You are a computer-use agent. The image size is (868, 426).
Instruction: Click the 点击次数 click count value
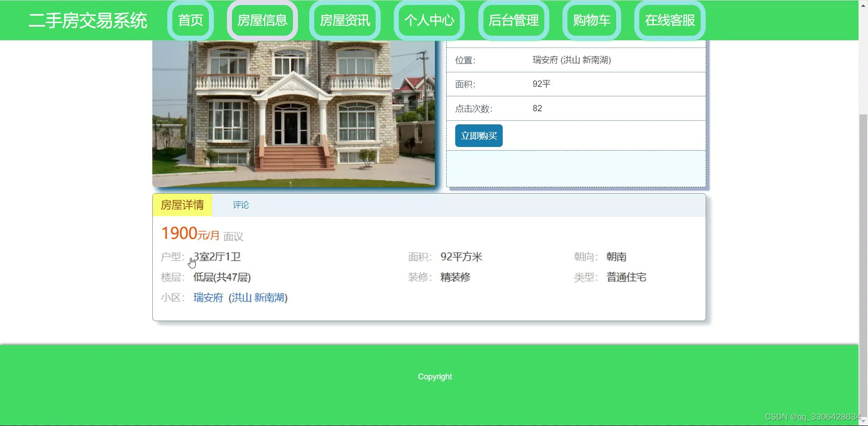pyautogui.click(x=538, y=108)
